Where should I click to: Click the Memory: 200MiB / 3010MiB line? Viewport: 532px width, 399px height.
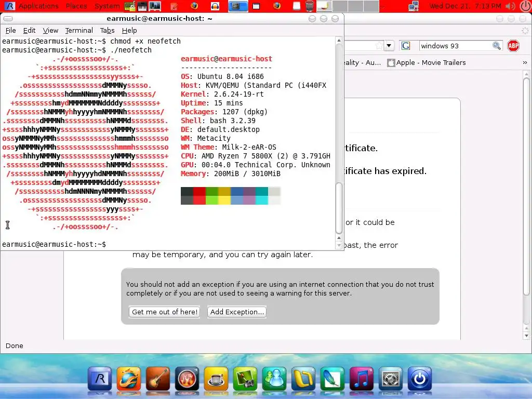pos(231,174)
